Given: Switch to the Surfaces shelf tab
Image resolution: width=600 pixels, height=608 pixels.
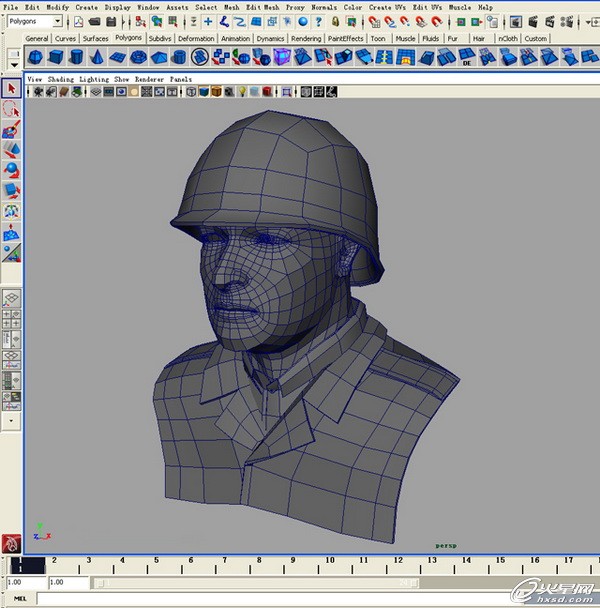Looking at the screenshot, I should [95, 38].
